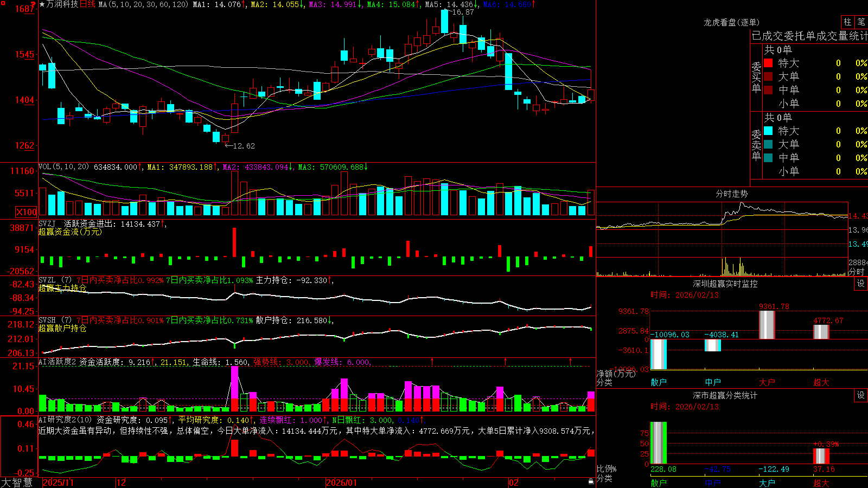This screenshot has width=868, height=488.
Task: Click the AI研究度2(10) indicator label
Action: [x=65, y=420]
